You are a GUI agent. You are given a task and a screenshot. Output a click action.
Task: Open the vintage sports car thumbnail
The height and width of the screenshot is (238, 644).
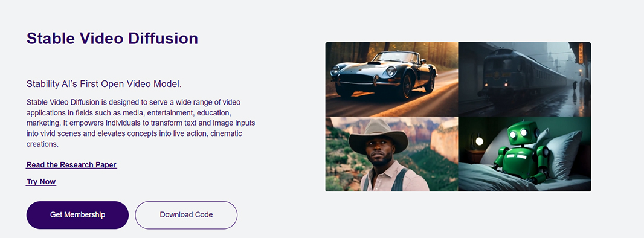click(392, 79)
